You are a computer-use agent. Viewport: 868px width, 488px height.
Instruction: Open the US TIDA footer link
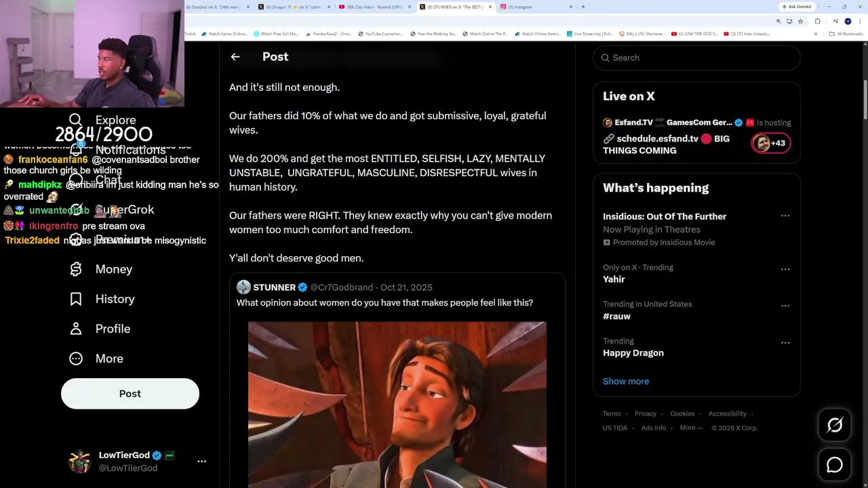pyautogui.click(x=615, y=428)
